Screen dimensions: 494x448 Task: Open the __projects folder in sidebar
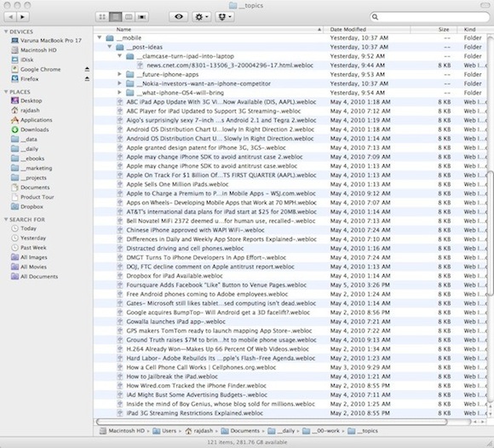tap(29, 178)
